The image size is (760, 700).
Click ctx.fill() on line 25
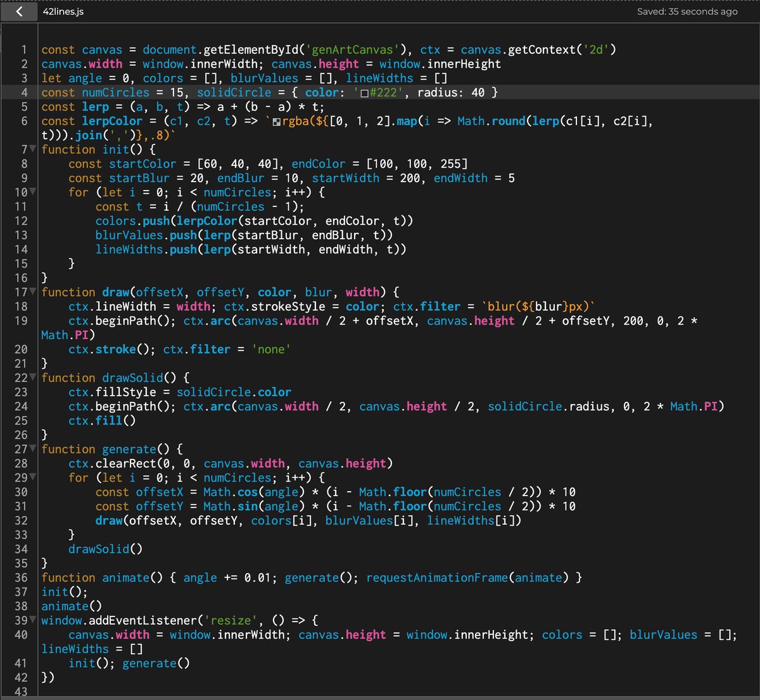tap(102, 421)
